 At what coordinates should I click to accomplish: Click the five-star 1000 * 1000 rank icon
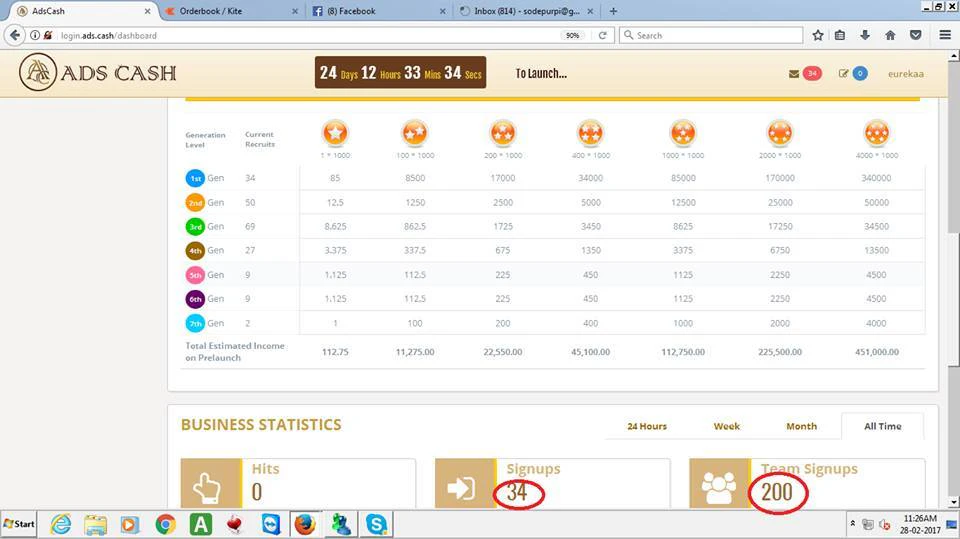point(683,133)
